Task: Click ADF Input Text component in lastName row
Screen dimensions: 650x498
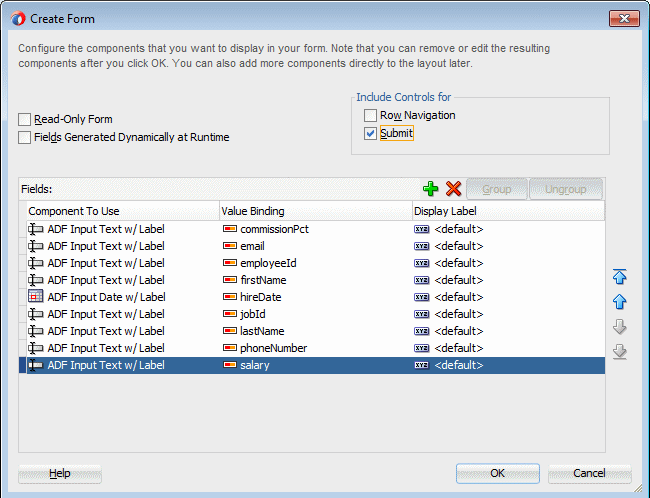Action: coord(123,331)
